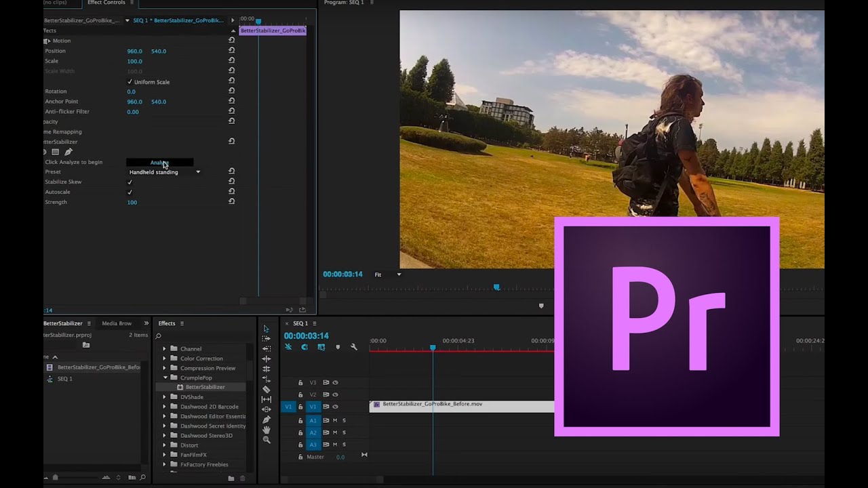Reset the Position parameter
Viewport: 868px width, 488px height.
click(231, 51)
